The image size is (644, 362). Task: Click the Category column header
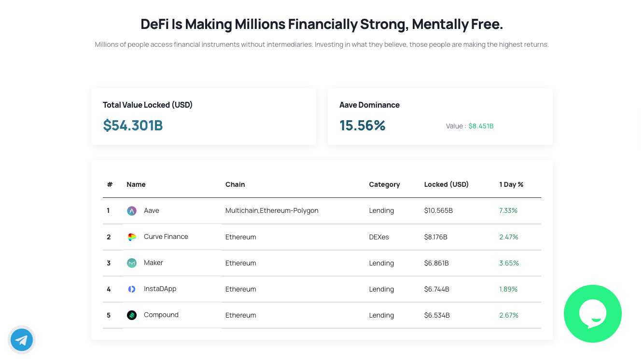pyautogui.click(x=384, y=184)
